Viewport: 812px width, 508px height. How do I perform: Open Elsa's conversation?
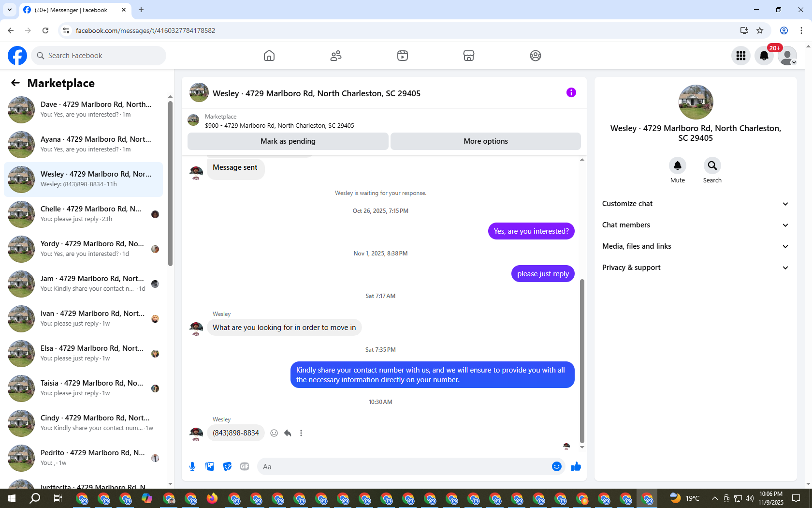[x=83, y=354]
